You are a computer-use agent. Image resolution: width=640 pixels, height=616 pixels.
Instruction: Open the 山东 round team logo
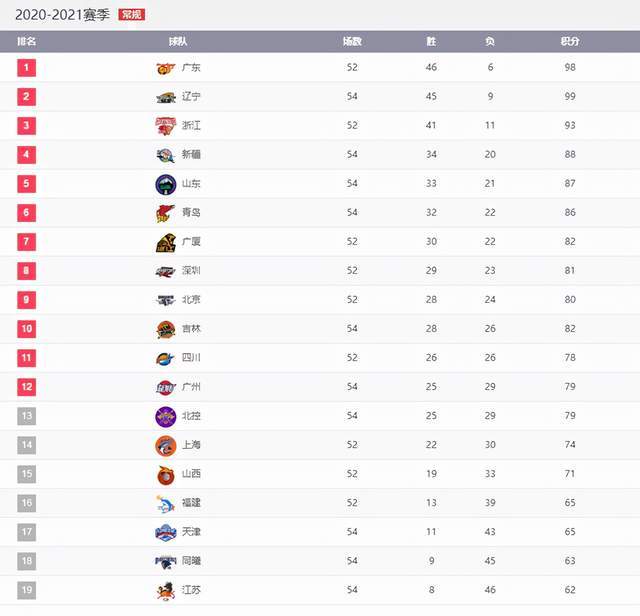[x=166, y=184]
